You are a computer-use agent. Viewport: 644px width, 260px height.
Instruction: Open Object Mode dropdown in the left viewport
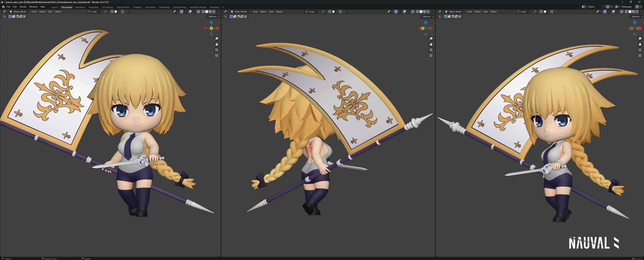[19, 11]
